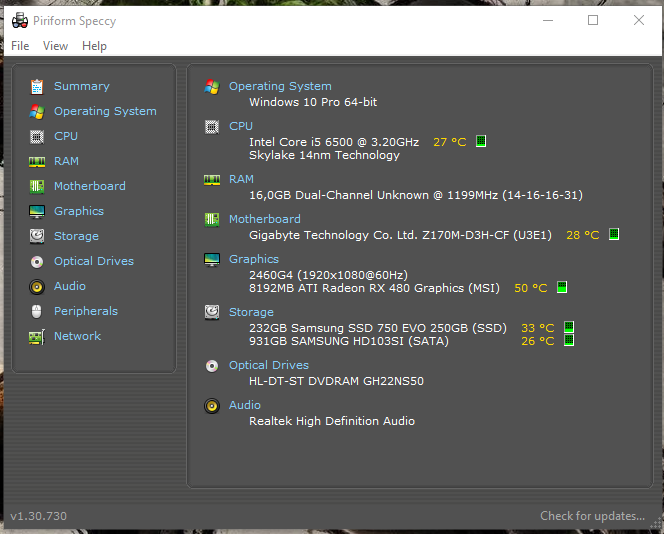
Task: Click the Optical Drives disc icon in sidebar
Action: [x=37, y=262]
